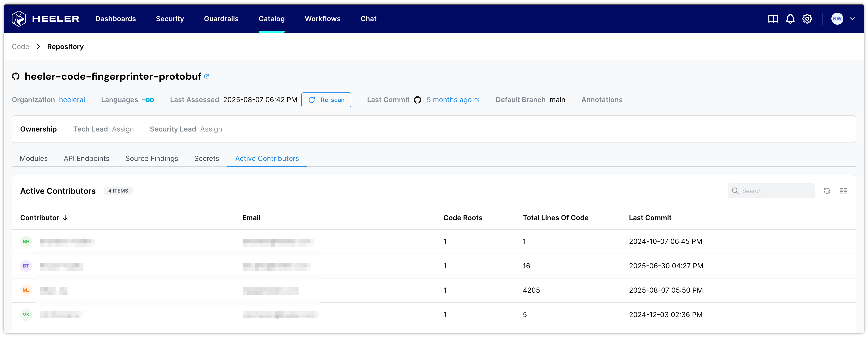868x337 pixels.
Task: Switch to the Source Findings tab
Action: point(152,158)
